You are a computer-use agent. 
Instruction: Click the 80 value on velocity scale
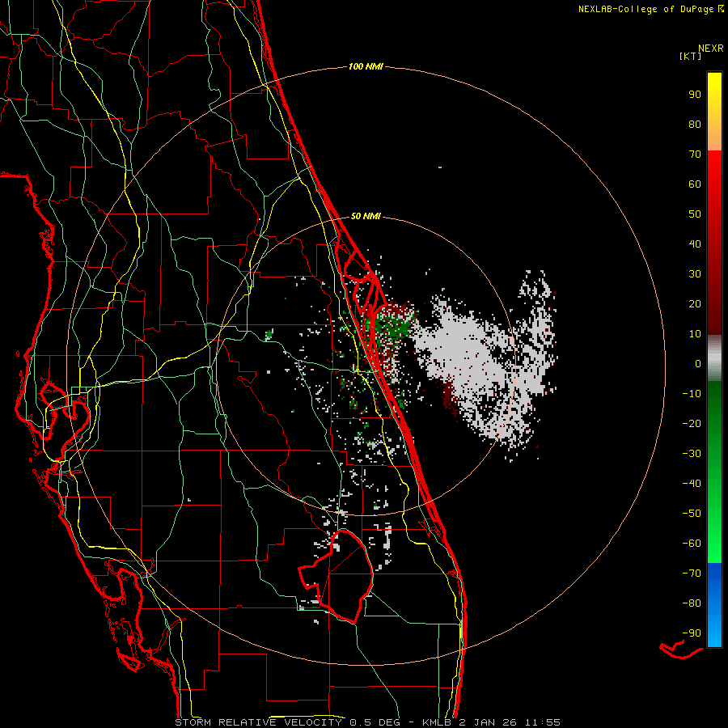coord(695,124)
